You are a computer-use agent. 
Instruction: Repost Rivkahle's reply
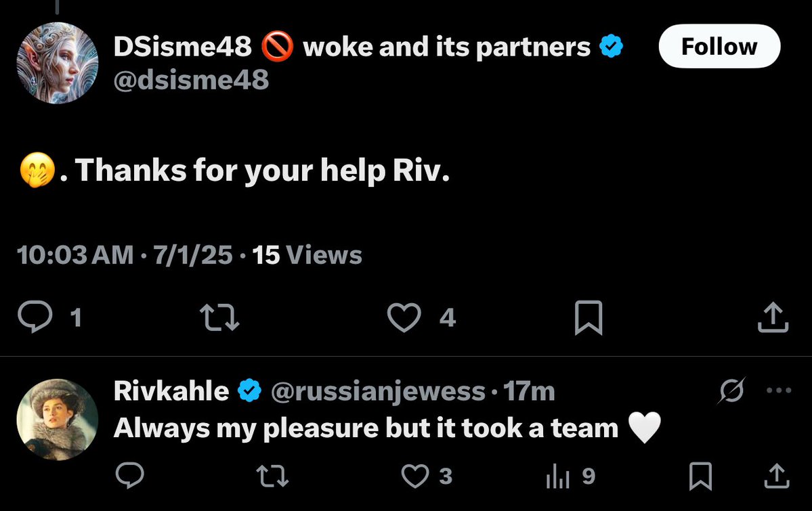273,476
